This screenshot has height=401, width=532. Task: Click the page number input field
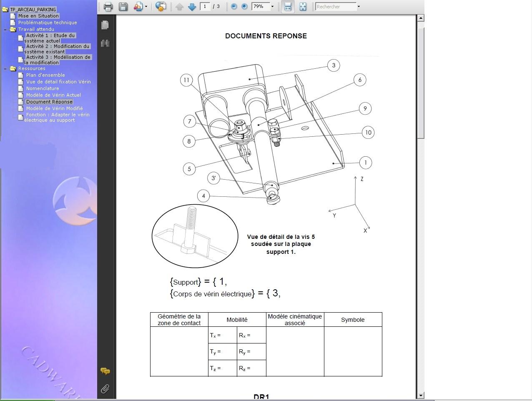click(205, 7)
